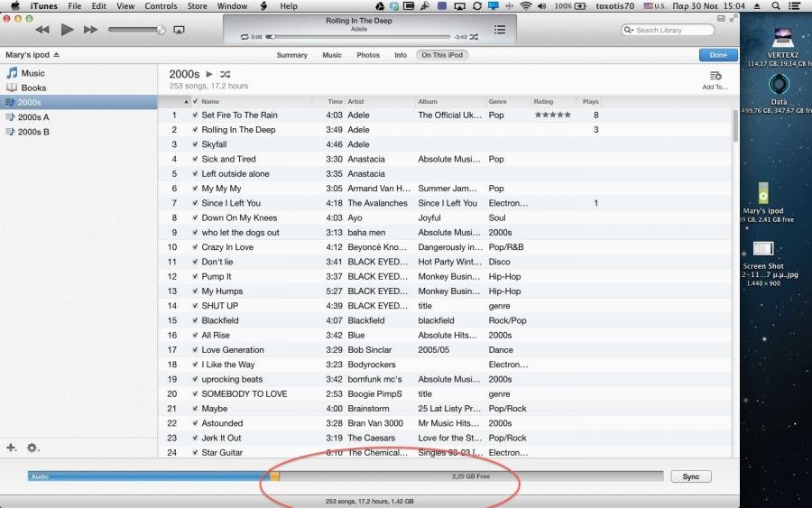Uncheck the Love Generation checkbox

195,350
